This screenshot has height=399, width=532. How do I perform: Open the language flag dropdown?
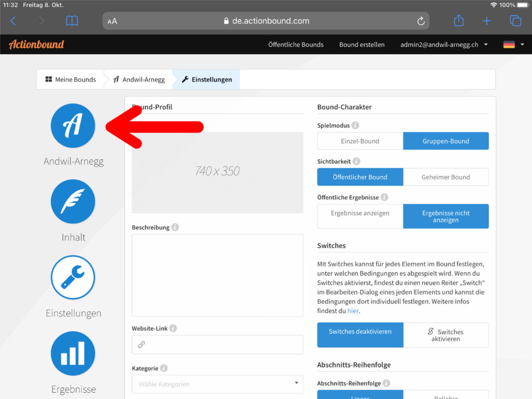[x=513, y=45]
